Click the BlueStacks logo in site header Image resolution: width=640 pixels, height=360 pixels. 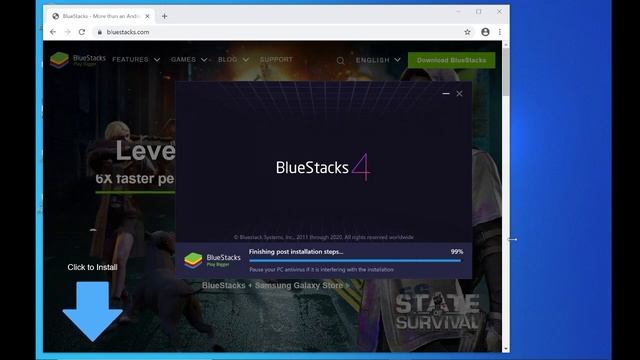pyautogui.click(x=78, y=60)
